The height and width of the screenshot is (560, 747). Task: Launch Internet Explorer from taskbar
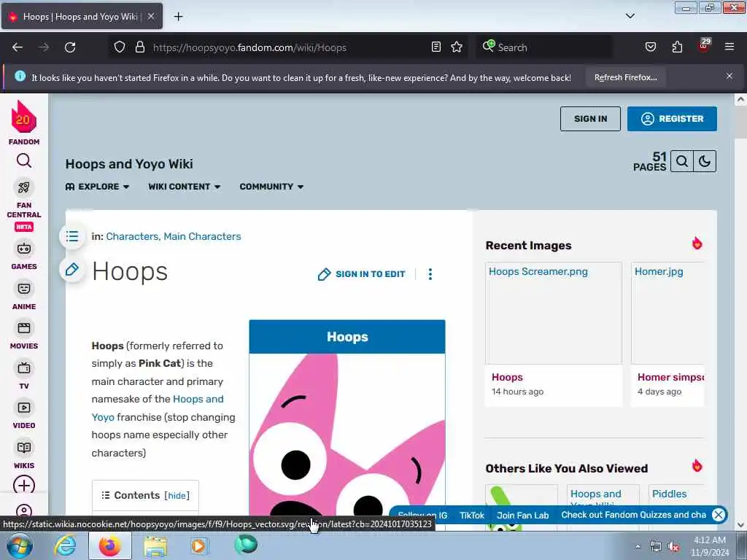point(65,545)
